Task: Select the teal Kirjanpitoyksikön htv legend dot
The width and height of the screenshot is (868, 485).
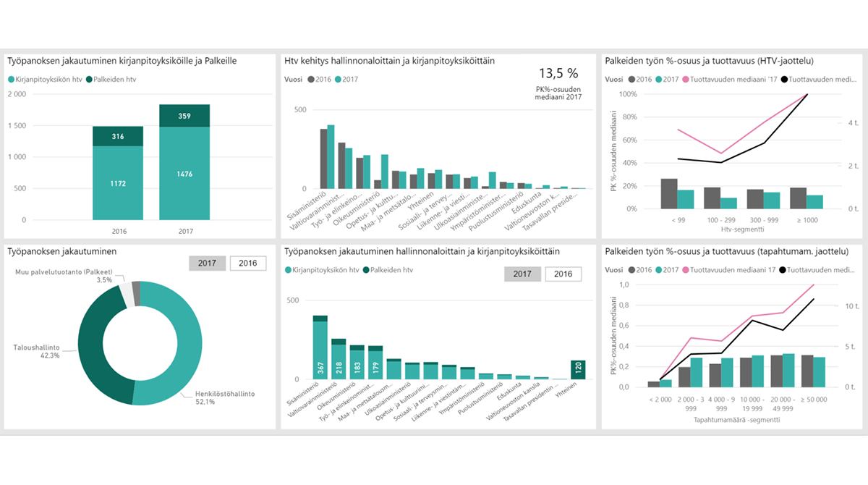Action: [11, 80]
